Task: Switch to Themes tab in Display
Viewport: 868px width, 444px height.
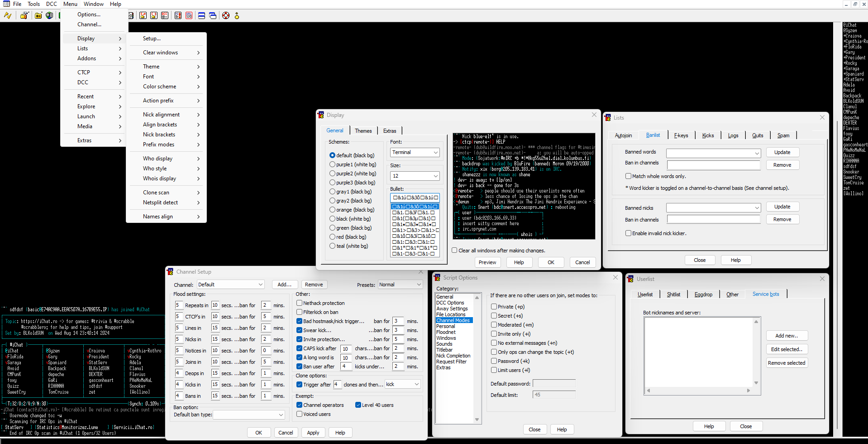Action: 363,130
